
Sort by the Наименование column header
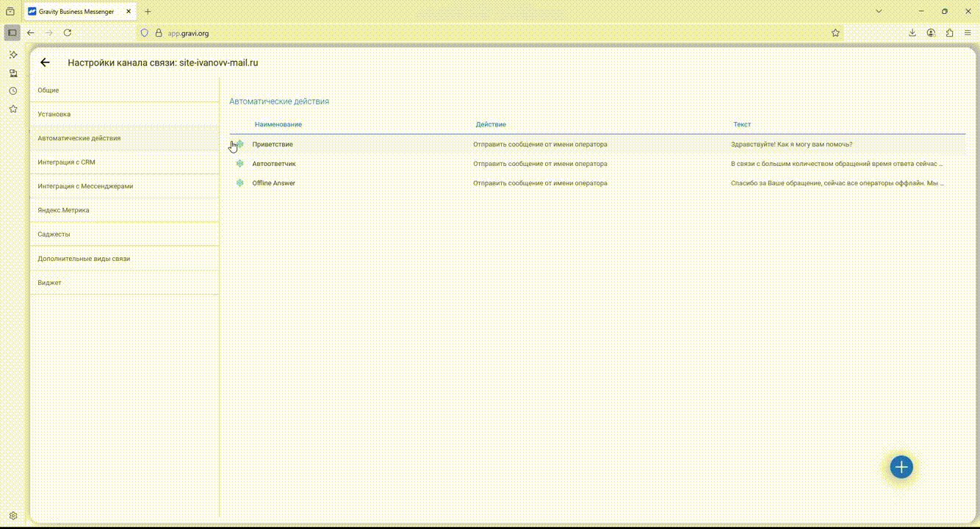tap(278, 125)
